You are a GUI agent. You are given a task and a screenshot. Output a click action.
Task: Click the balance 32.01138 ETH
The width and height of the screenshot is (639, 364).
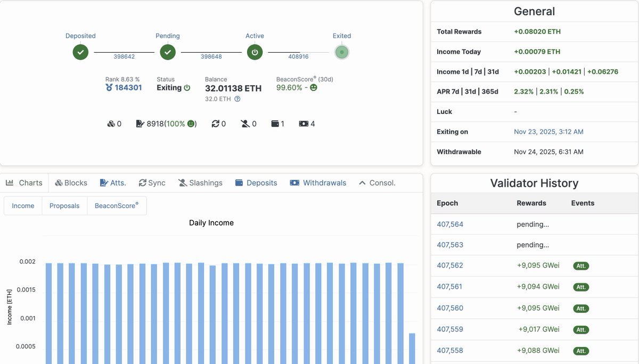(233, 88)
